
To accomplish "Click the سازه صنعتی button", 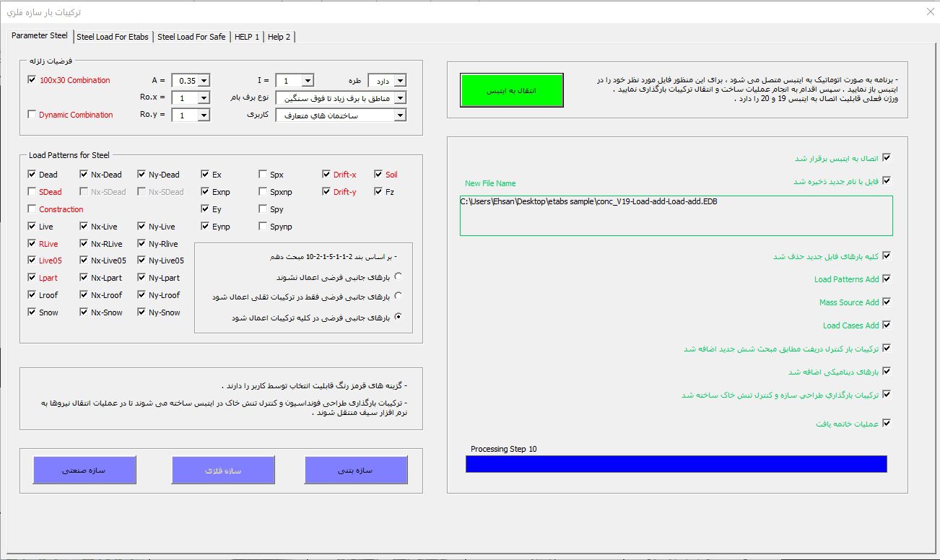I will 84,470.
